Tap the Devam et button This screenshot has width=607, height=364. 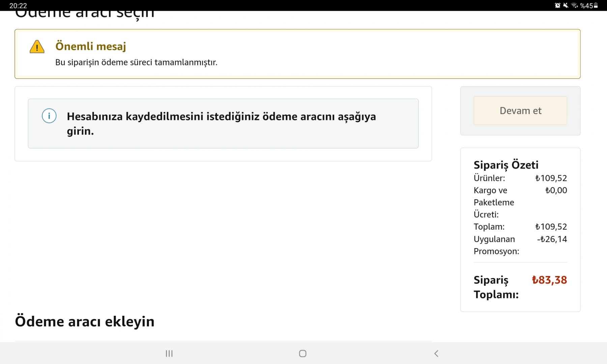pos(520,111)
